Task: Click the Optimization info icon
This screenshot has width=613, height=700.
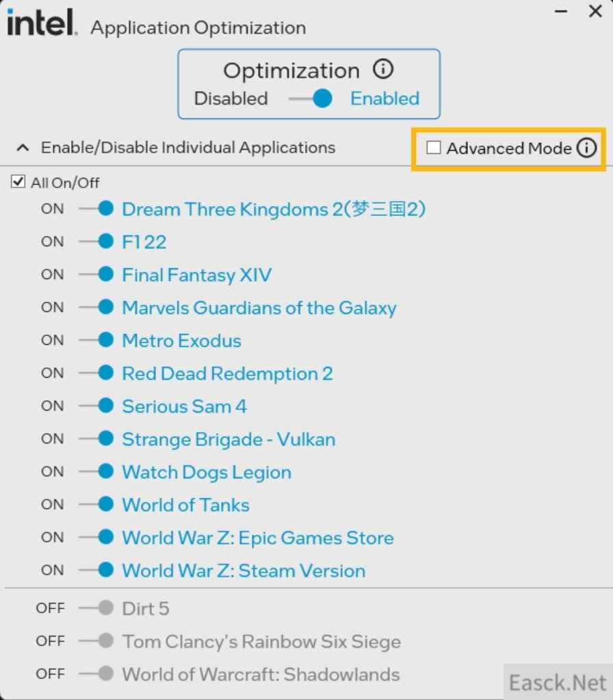Action: click(x=383, y=69)
